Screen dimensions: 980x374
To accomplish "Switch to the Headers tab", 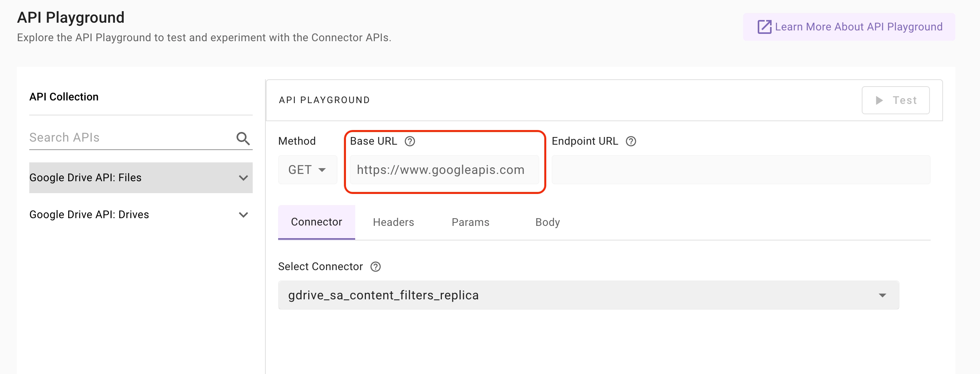I will click(393, 222).
